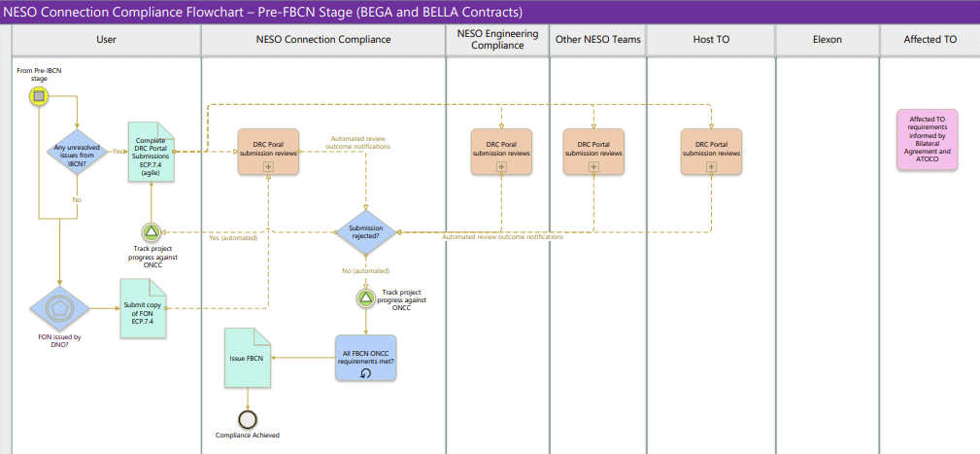
Task: Select the 'Any unresolved issues from IBCN?' diamond
Action: [77, 152]
